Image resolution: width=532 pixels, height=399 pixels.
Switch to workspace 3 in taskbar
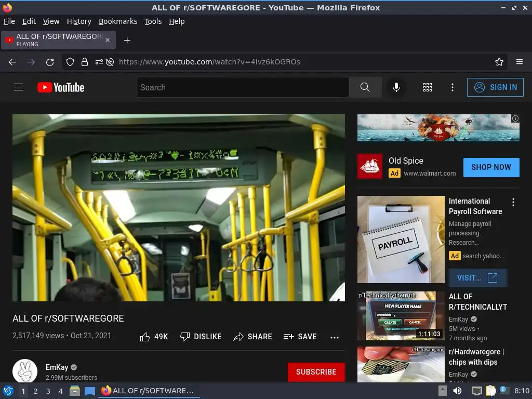tap(48, 391)
